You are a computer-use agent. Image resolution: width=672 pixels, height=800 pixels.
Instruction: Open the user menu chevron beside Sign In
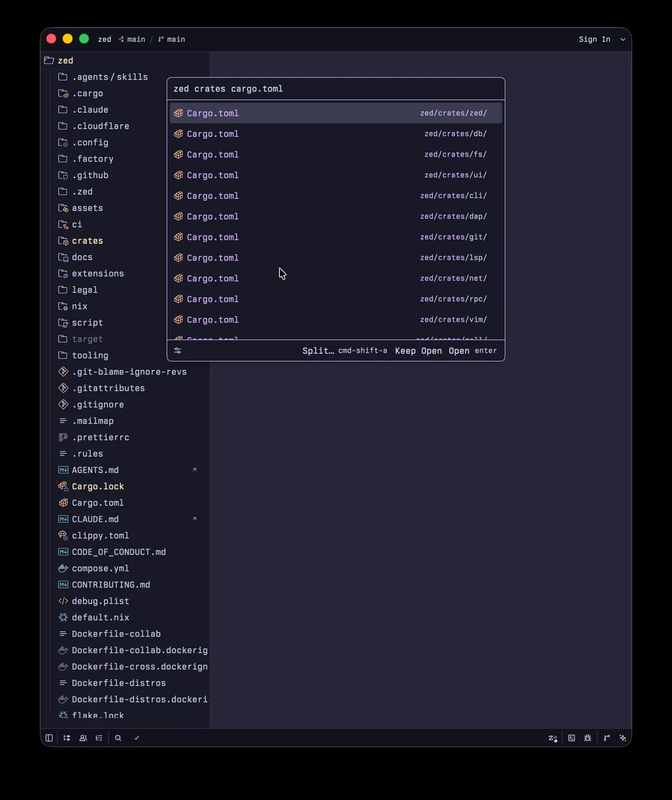pos(623,39)
